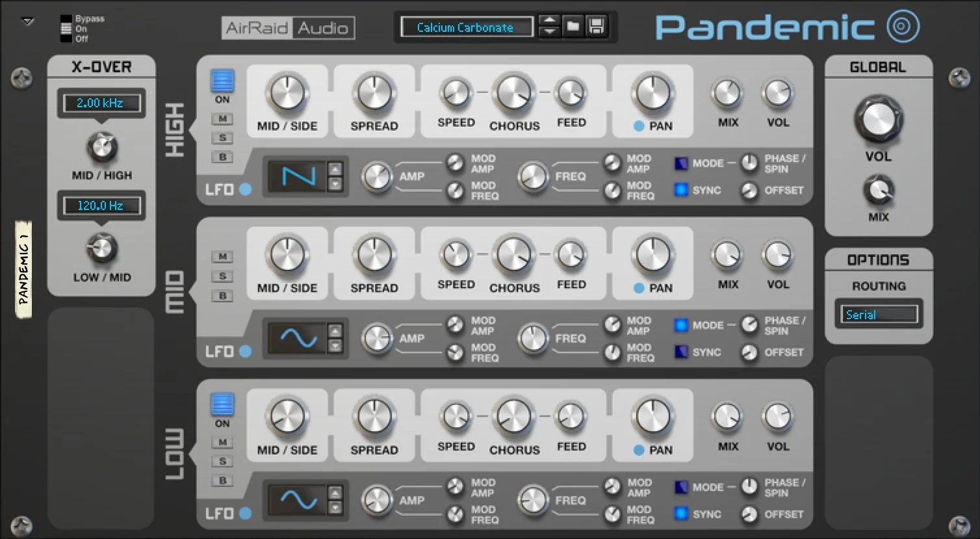This screenshot has width=980, height=539.
Task: Flip the Bypass/On/Off switch
Action: [66, 29]
